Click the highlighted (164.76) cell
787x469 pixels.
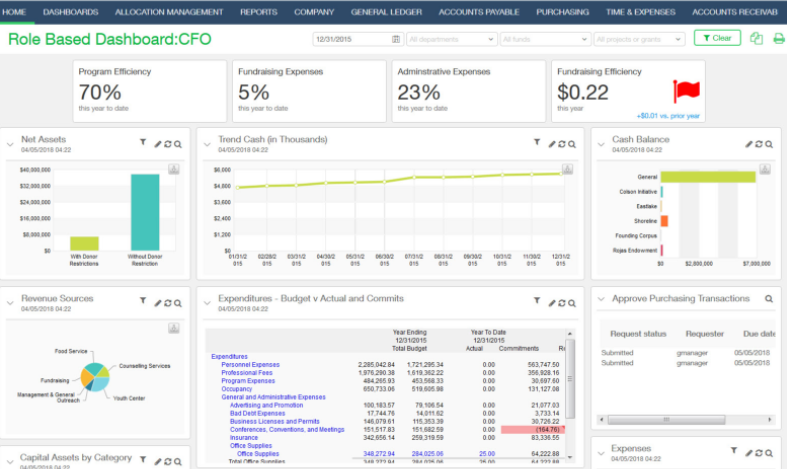click(x=533, y=429)
